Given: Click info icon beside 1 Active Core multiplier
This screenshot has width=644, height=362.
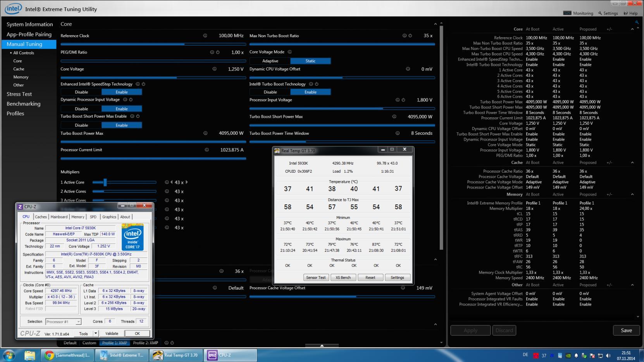Looking at the screenshot, I should (x=166, y=182).
